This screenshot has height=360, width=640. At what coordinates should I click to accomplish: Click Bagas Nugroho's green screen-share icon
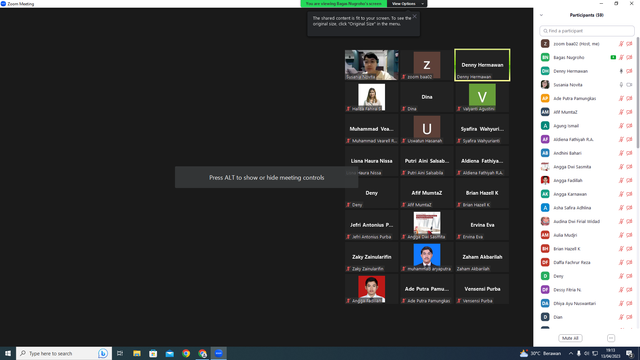click(x=613, y=58)
